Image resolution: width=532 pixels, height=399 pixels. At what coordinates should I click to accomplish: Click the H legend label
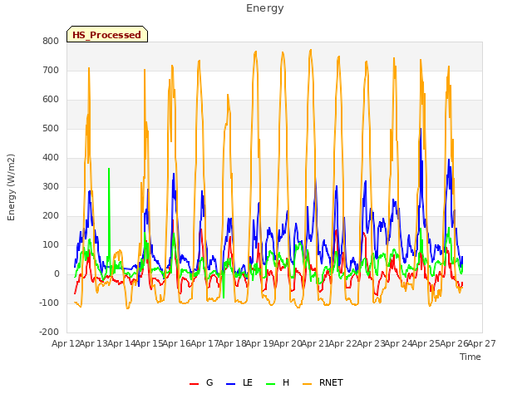(286, 382)
